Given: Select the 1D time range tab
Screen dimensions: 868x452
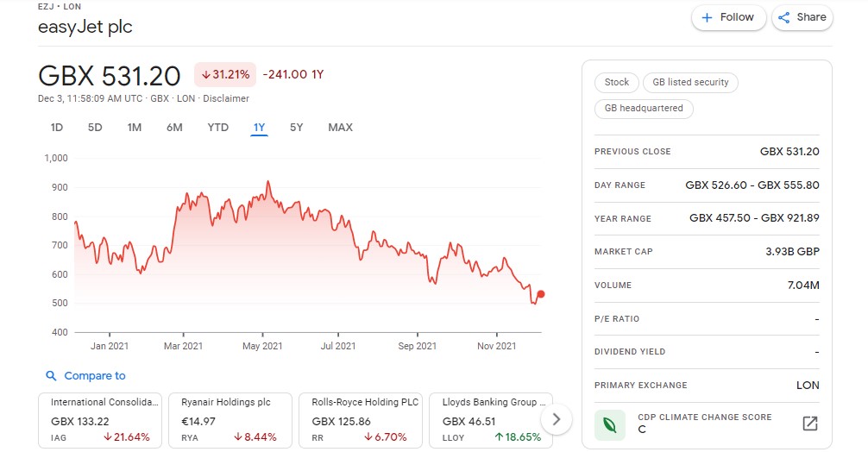Looking at the screenshot, I should click(x=56, y=128).
